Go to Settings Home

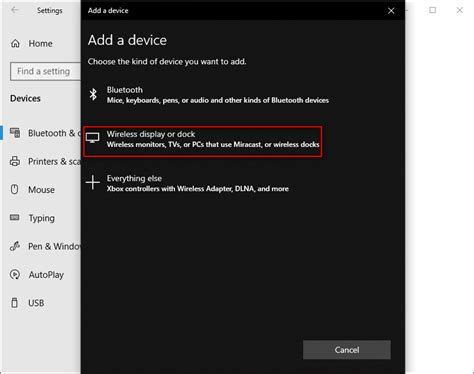click(x=32, y=43)
